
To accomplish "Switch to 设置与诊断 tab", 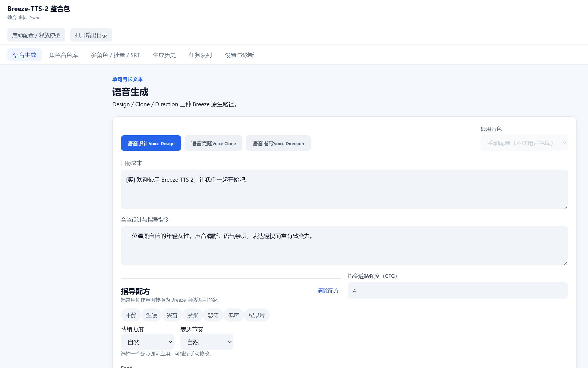I will pos(239,55).
